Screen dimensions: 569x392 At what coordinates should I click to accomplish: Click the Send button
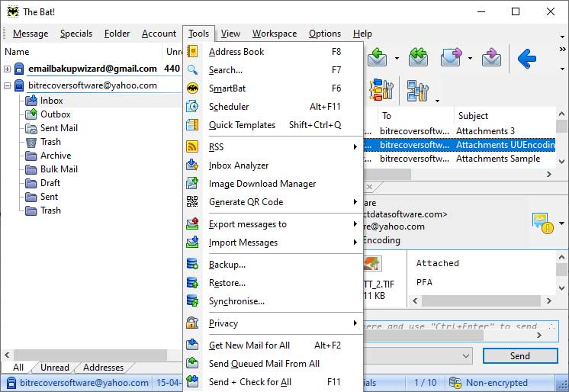point(520,355)
